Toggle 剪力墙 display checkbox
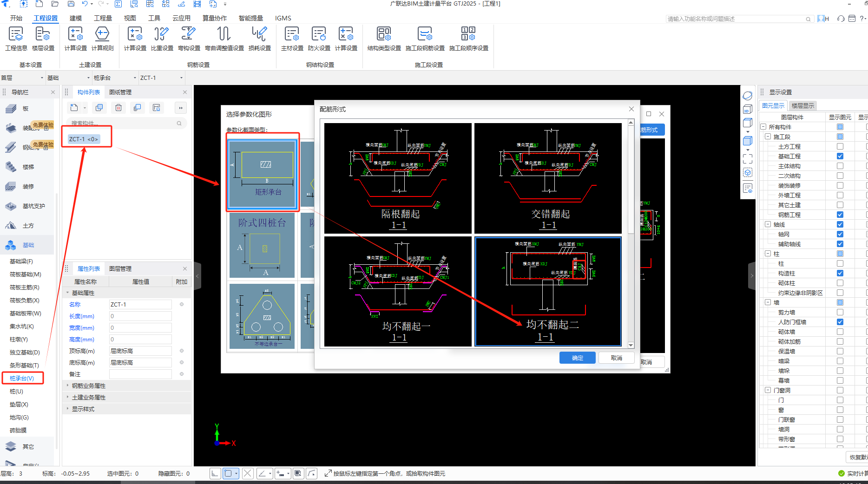This screenshot has height=484, width=868. point(840,312)
